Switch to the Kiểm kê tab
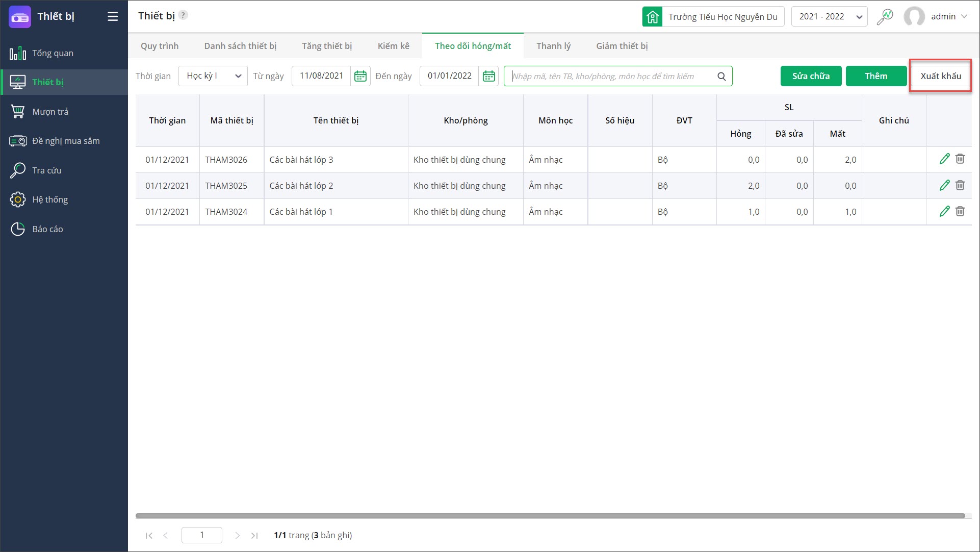 coord(393,46)
